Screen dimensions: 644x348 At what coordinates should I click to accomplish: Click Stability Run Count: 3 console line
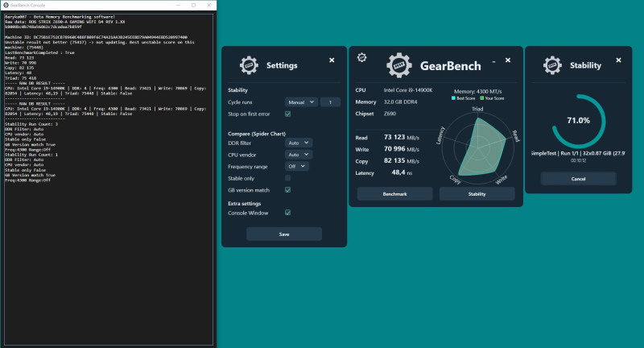coord(31,124)
